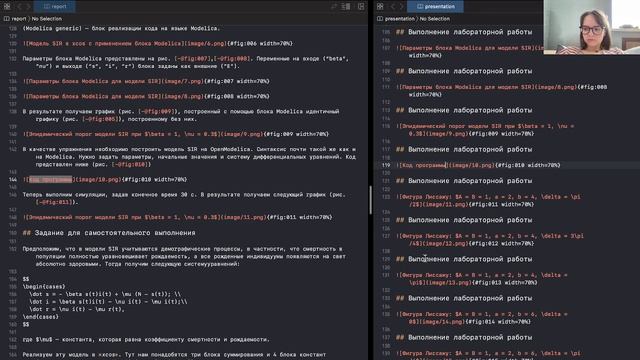Click image/6.png link on report line 130
This screenshot has height=360, width=640.
pyautogui.click(x=205, y=44)
